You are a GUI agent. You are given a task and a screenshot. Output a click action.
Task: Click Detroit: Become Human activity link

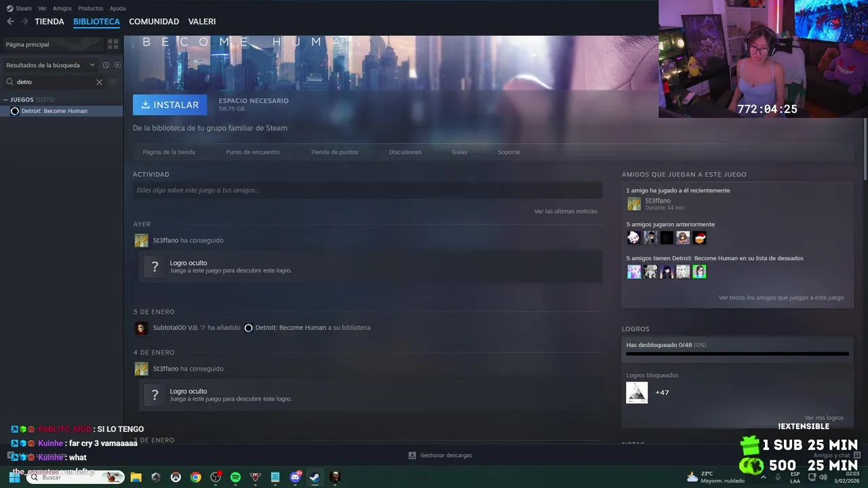(x=291, y=328)
